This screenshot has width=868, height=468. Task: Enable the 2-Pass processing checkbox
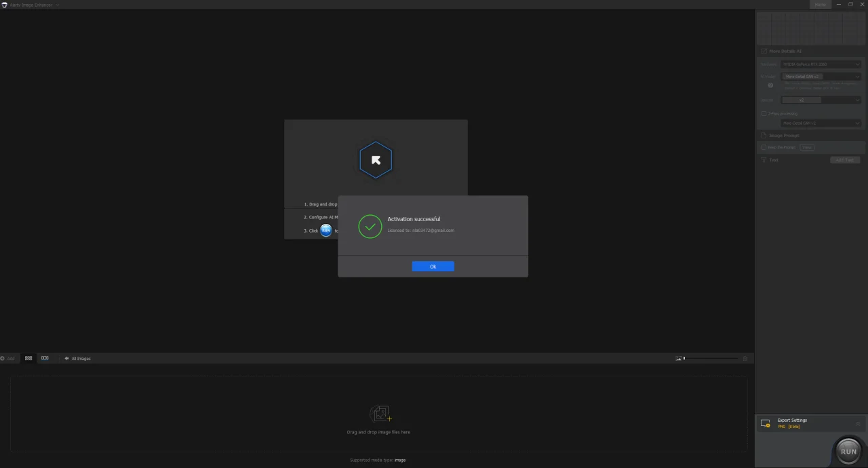764,114
